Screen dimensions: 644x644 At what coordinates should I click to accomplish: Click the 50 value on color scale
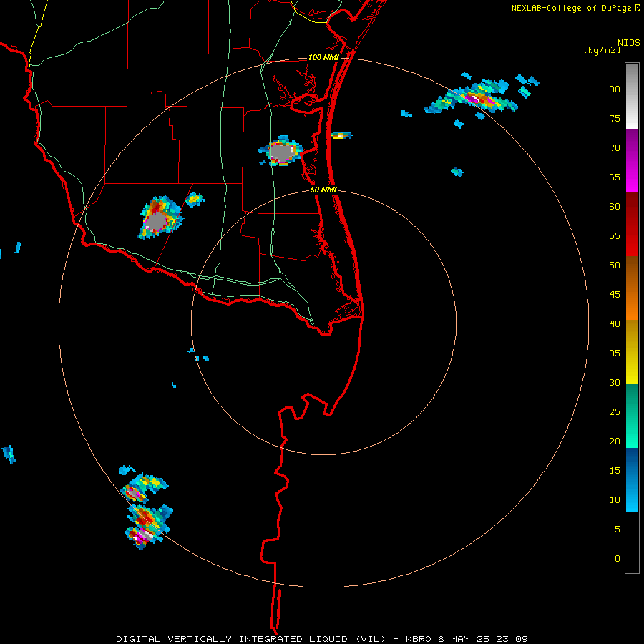(x=615, y=265)
